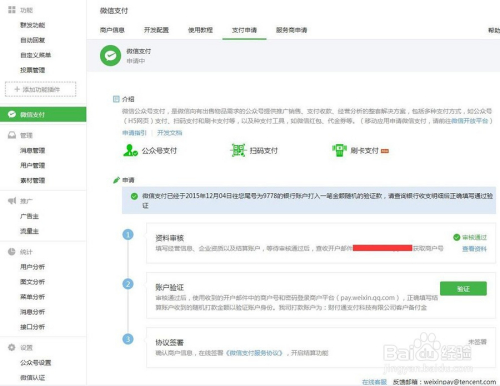This screenshot has width=500, height=386.
Task: Click the 推广 megaphone icon
Action: (x=12, y=201)
